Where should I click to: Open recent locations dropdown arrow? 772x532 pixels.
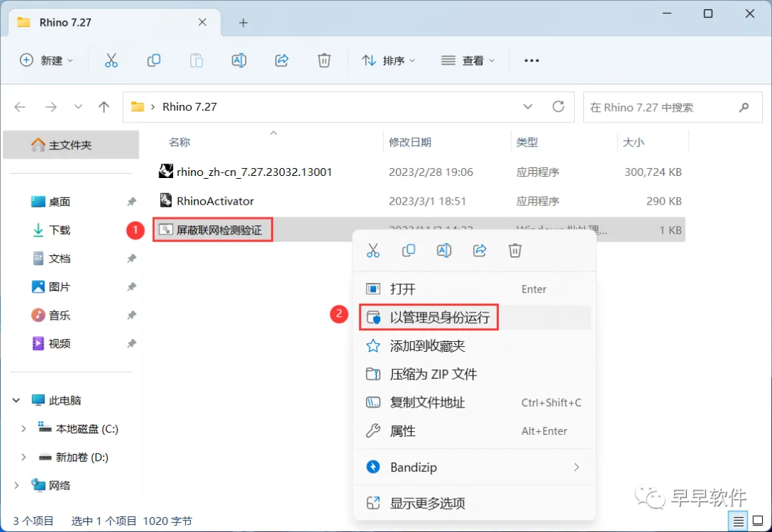click(79, 107)
